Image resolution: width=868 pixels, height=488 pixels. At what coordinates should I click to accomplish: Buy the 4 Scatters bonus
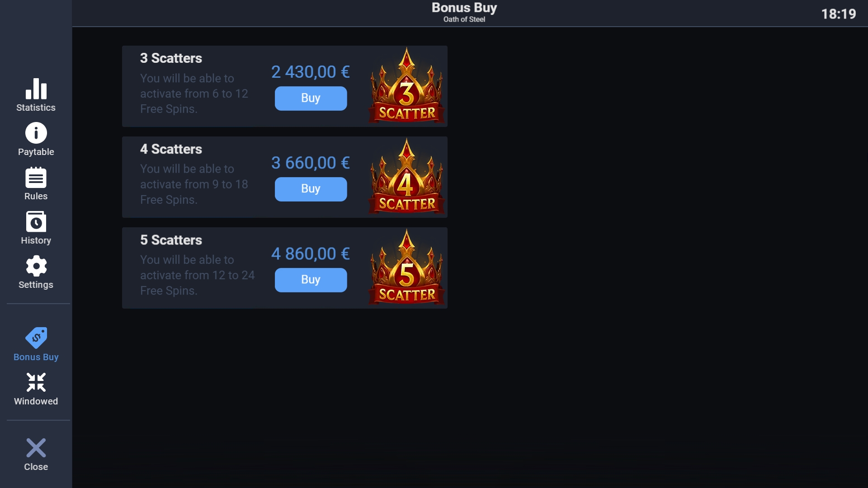[311, 189]
